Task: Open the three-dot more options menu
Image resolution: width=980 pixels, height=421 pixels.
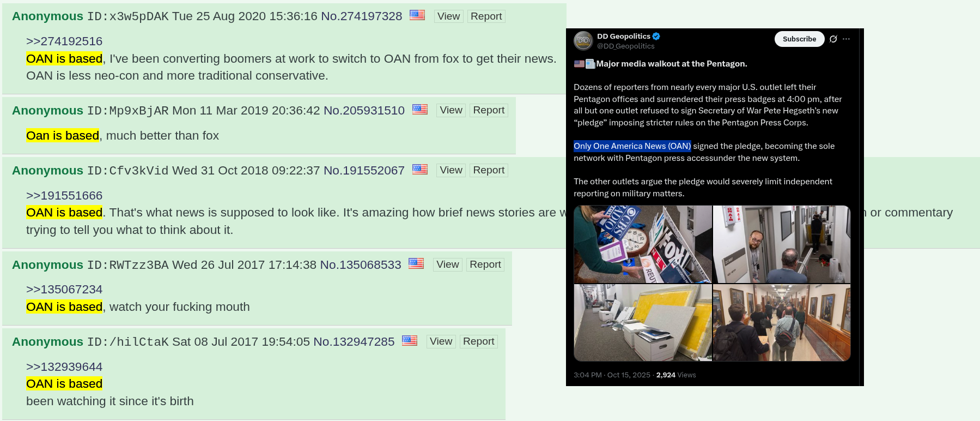Action: pyautogui.click(x=846, y=39)
